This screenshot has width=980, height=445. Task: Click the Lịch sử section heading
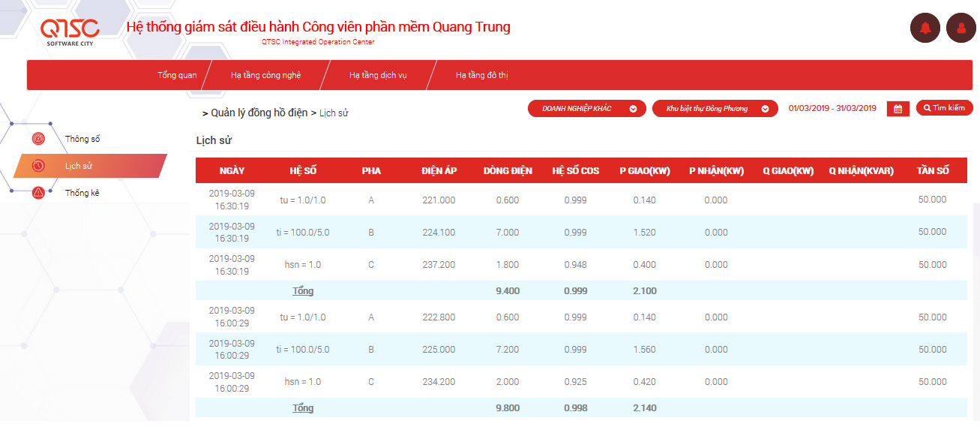coord(214,140)
